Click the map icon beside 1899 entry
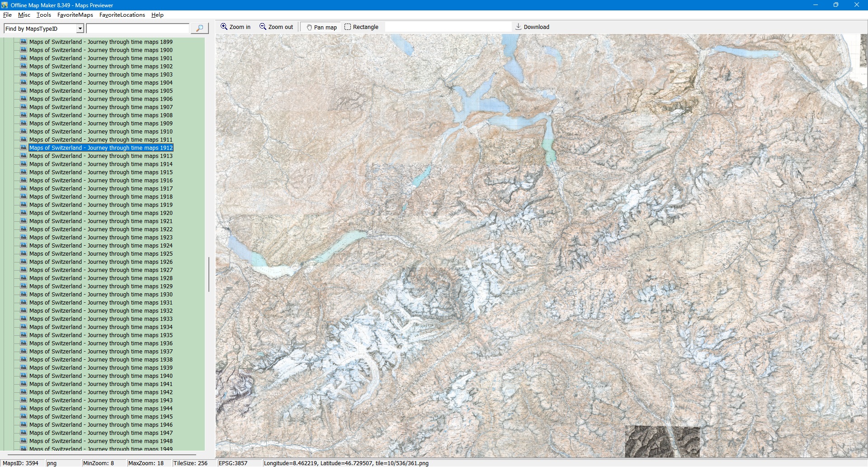The height and width of the screenshot is (467, 868). pos(24,42)
